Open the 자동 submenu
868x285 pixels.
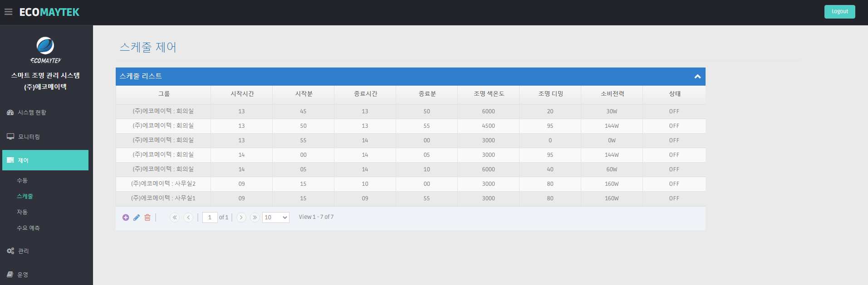point(22,212)
